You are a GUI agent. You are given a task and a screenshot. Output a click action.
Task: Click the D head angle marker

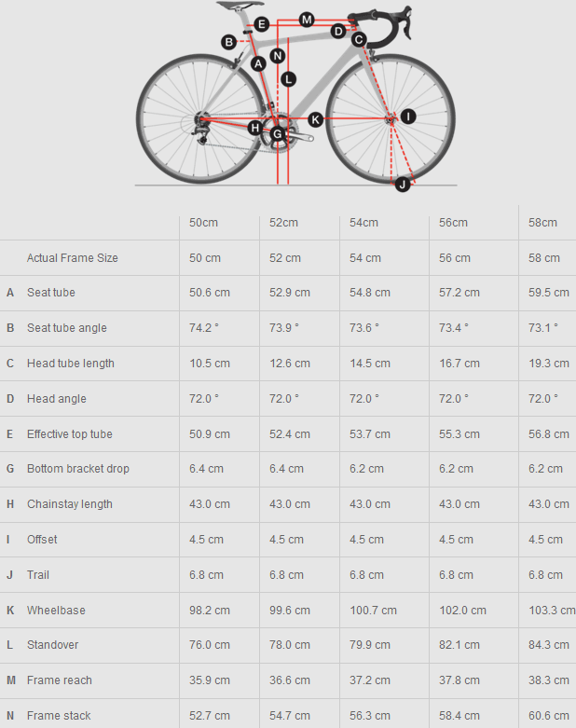pyautogui.click(x=337, y=32)
